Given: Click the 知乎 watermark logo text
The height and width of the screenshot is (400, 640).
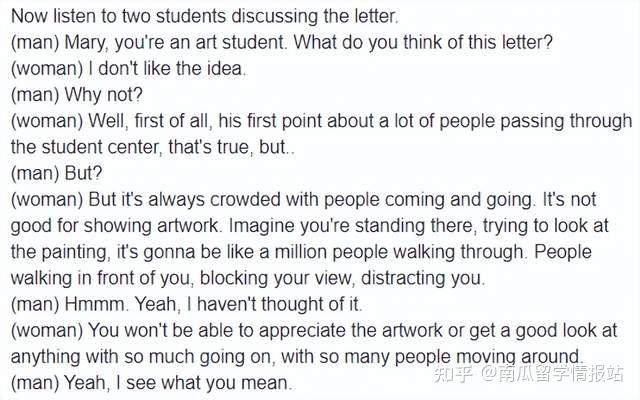Looking at the screenshot, I should tap(453, 374).
